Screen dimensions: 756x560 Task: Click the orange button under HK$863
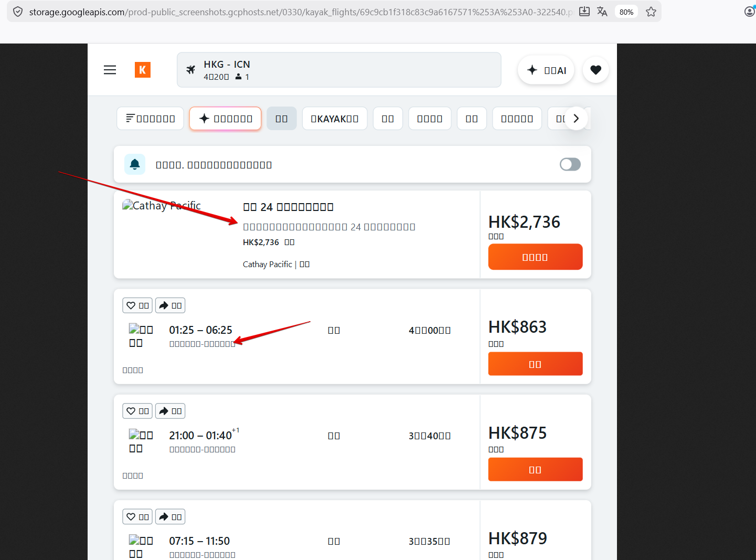[x=535, y=364]
